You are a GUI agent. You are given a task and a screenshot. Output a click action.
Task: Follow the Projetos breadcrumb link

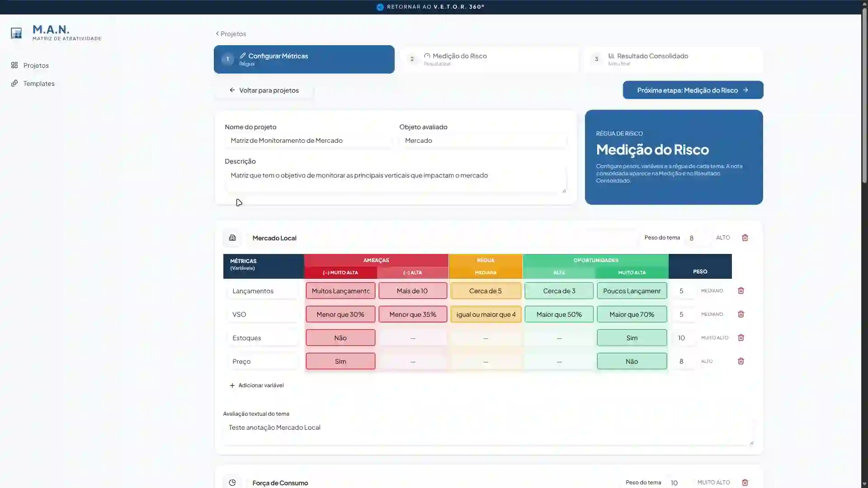(x=231, y=34)
